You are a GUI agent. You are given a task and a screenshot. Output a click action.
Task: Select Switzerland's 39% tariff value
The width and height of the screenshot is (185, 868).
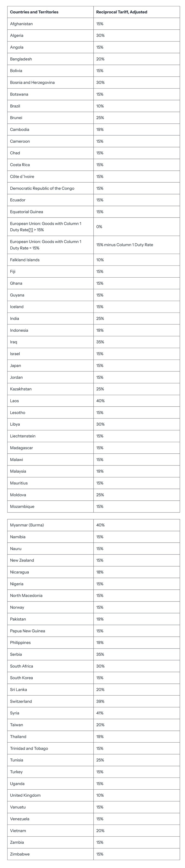100,701
